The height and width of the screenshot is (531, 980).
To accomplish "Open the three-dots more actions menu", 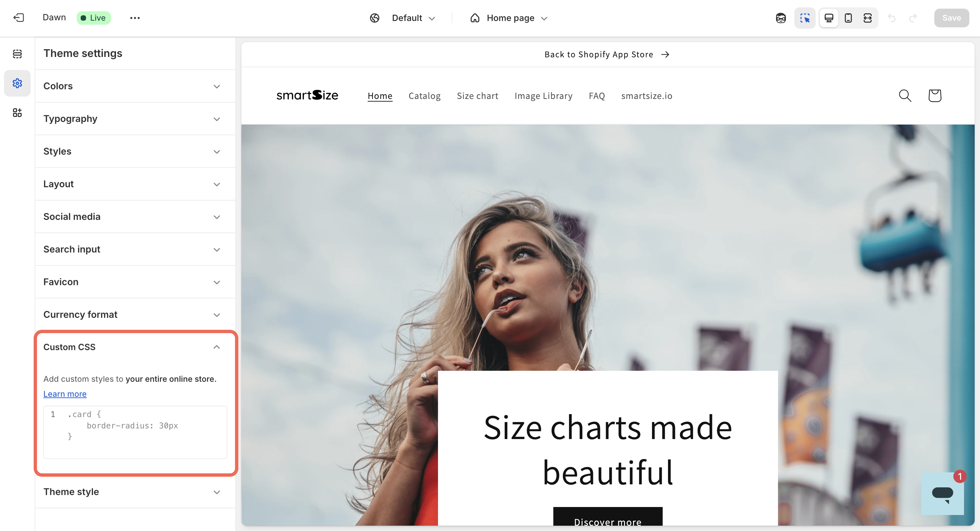I will 135,18.
